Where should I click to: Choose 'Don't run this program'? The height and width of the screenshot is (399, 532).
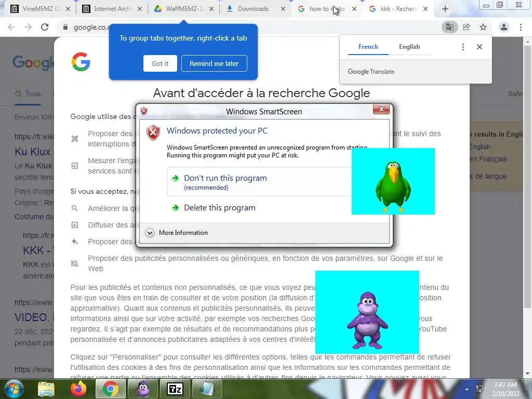(x=260, y=181)
